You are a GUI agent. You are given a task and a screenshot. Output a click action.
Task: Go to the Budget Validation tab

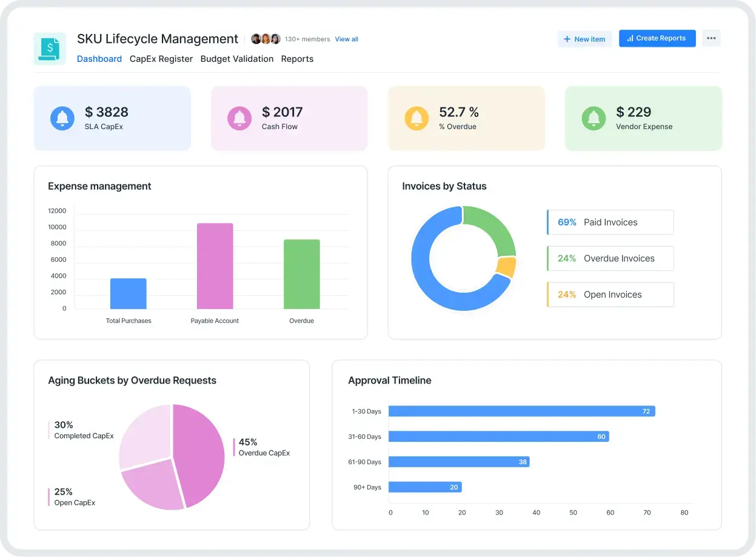pos(236,59)
